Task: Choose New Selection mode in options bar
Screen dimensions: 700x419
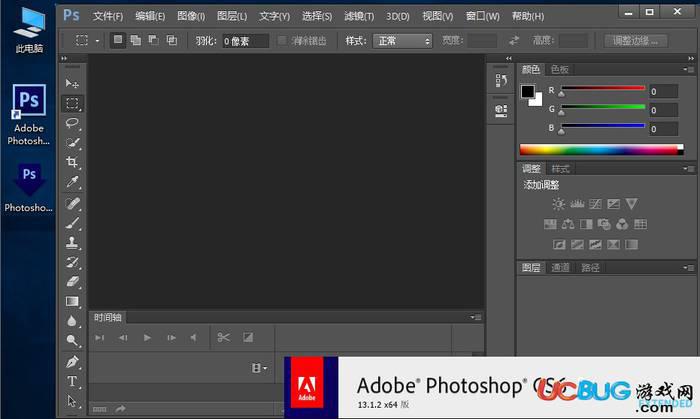Action: [x=118, y=40]
